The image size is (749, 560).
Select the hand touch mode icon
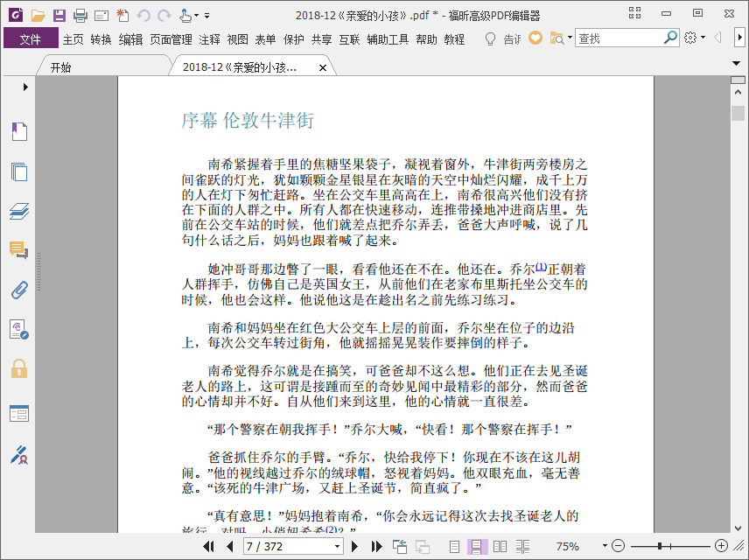tap(185, 15)
